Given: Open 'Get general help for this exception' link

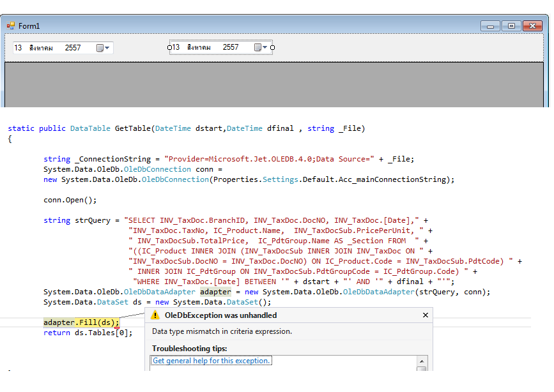Looking at the screenshot, I should (x=212, y=361).
